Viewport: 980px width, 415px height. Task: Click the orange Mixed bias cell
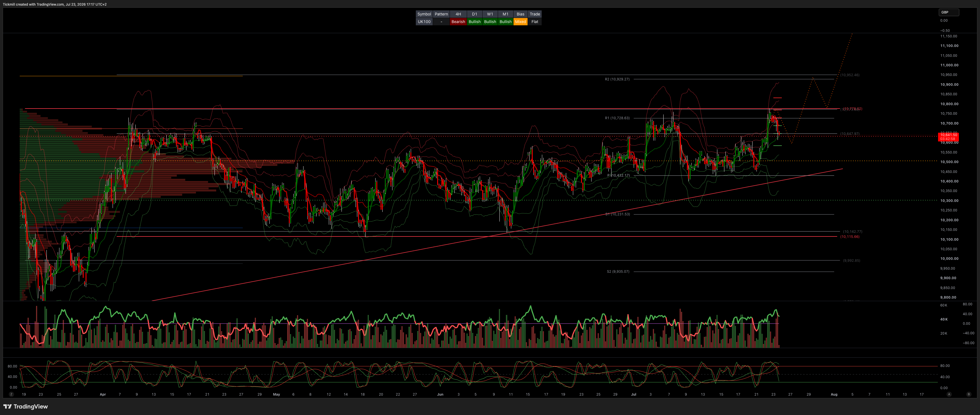tap(520, 22)
